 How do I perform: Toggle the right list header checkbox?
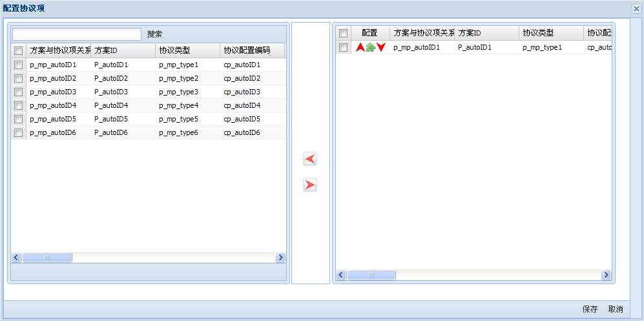pos(344,34)
